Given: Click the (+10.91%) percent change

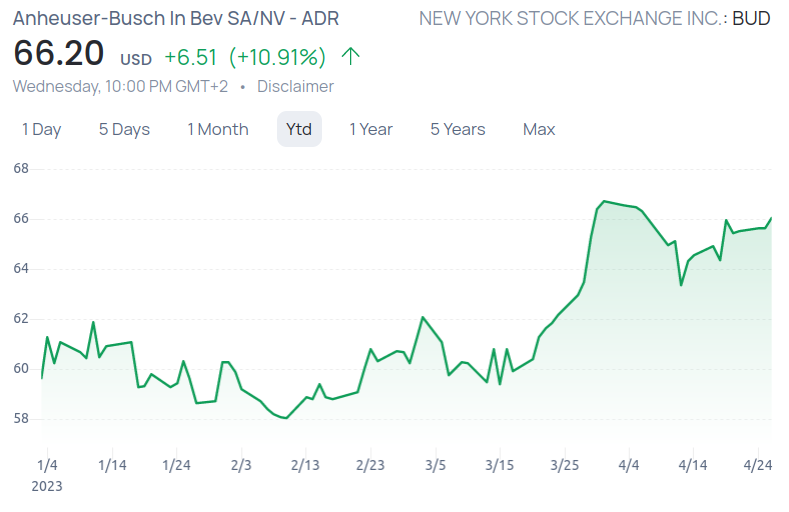Looking at the screenshot, I should (x=277, y=57).
